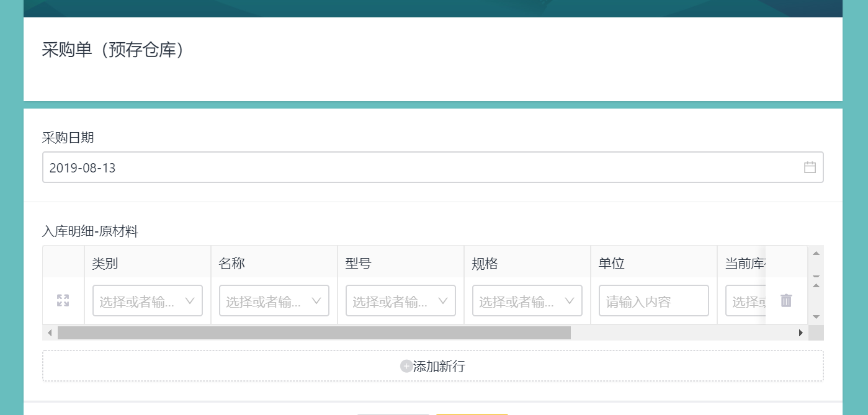Click the horizontal scrollbar right arrow
Viewport: 868px width, 415px height.
(801, 333)
